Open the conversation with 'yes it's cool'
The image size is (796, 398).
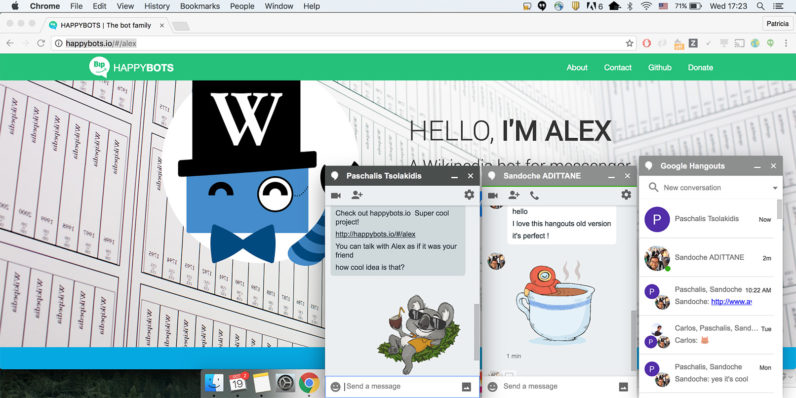708,373
